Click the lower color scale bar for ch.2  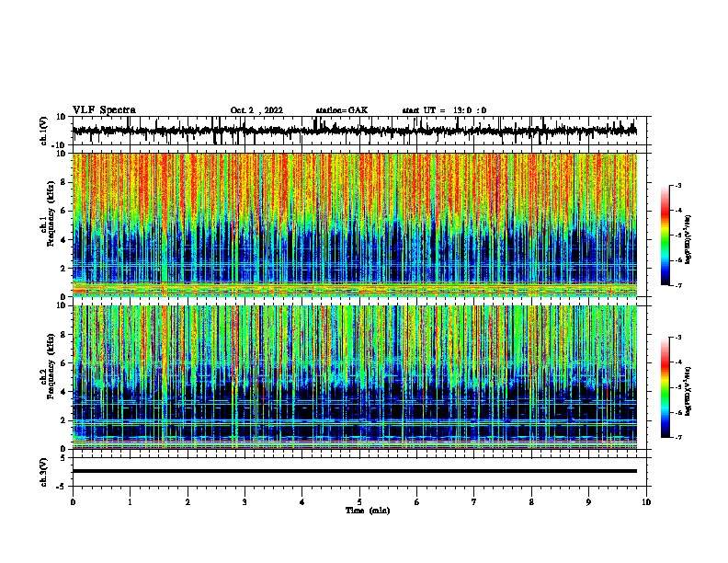click(665, 387)
